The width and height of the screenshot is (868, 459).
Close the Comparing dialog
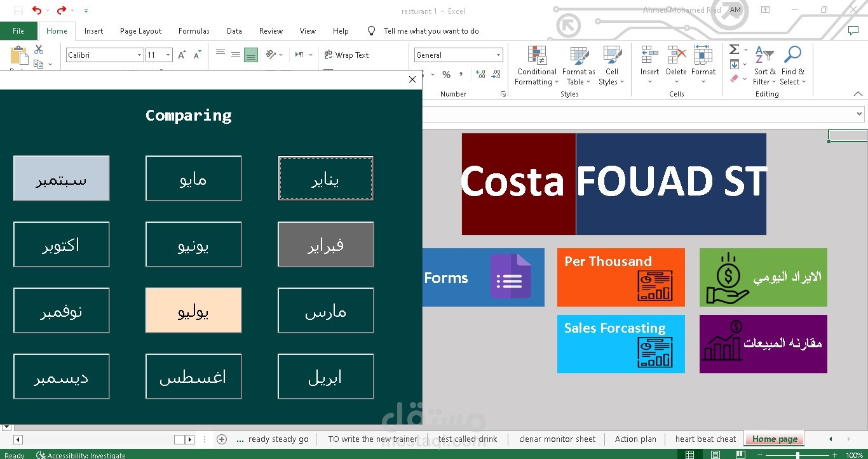click(412, 79)
